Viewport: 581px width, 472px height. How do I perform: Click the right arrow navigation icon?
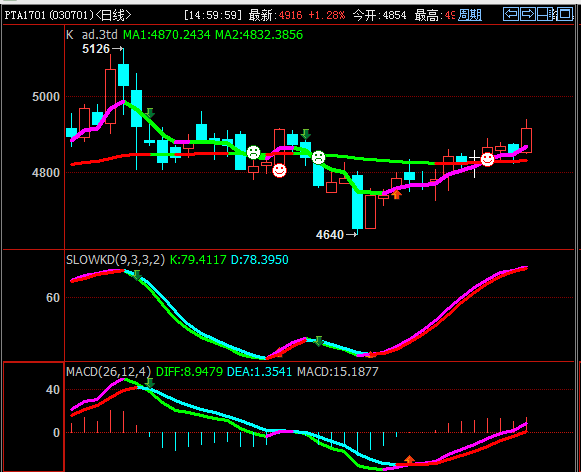click(528, 14)
